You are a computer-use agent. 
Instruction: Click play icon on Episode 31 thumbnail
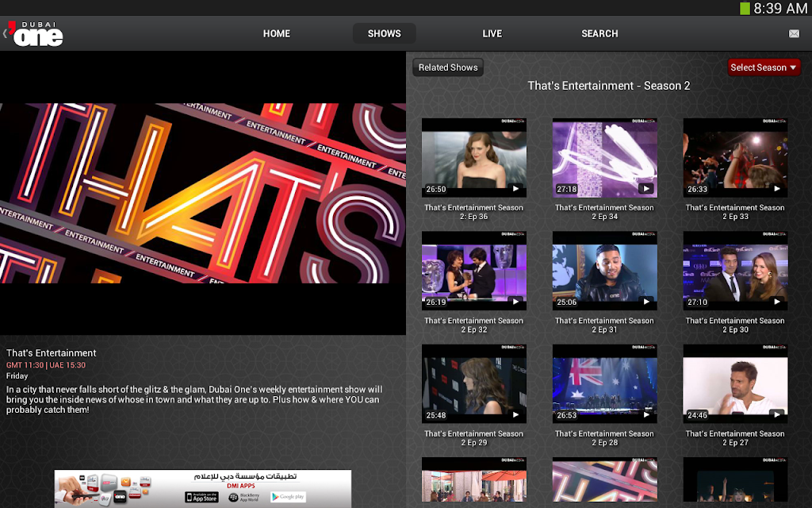[x=645, y=302]
